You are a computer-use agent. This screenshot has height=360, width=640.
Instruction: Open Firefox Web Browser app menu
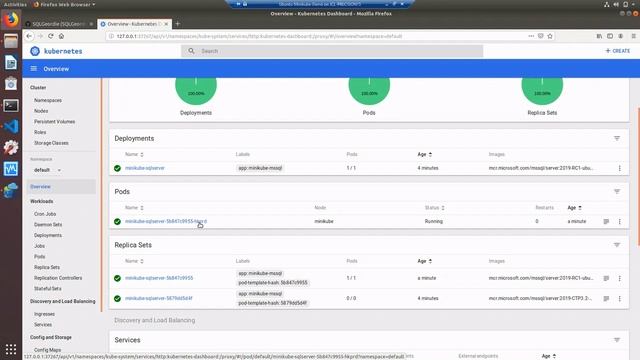pyautogui.click(x=64, y=4)
